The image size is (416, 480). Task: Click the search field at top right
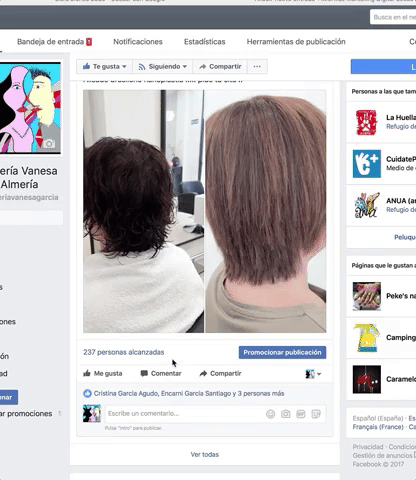(x=393, y=17)
